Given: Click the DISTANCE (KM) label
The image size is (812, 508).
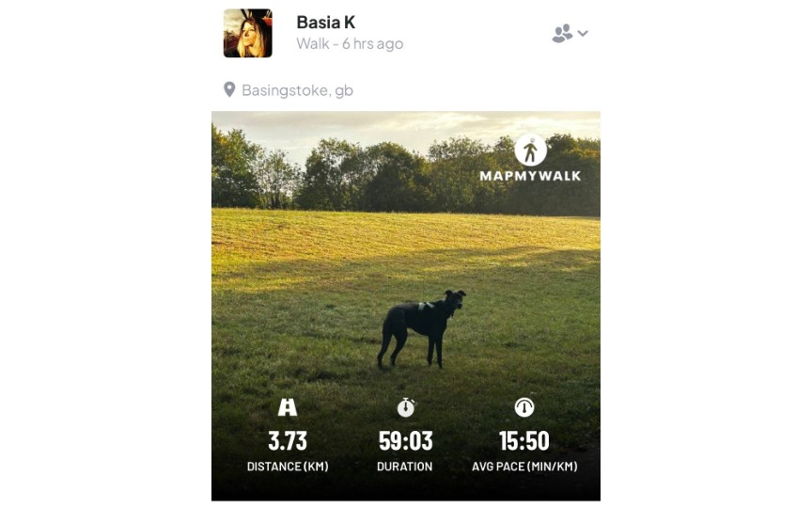Looking at the screenshot, I should [288, 467].
